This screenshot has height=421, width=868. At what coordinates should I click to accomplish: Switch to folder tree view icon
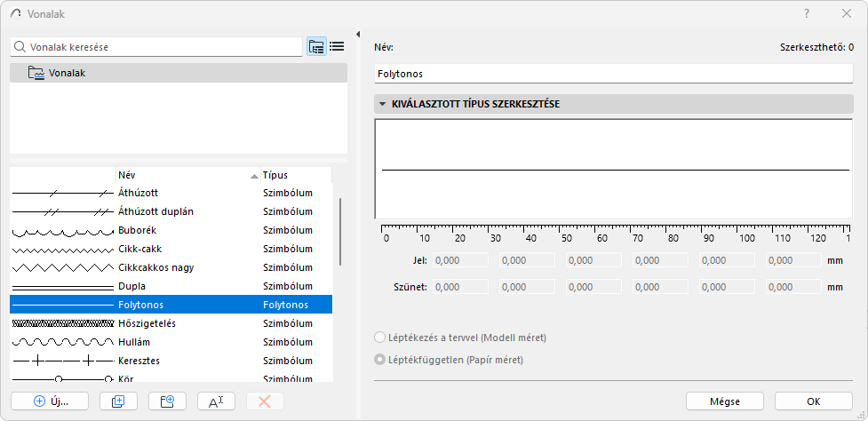[x=316, y=47]
